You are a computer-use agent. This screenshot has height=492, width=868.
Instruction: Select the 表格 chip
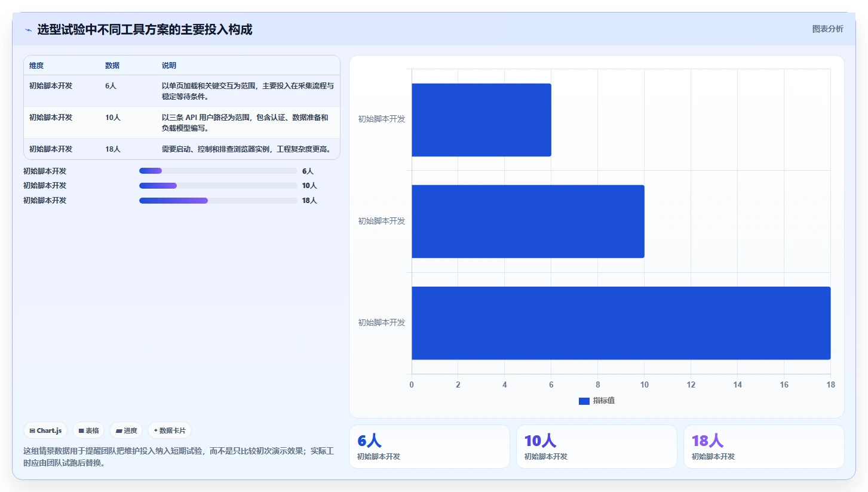point(88,430)
